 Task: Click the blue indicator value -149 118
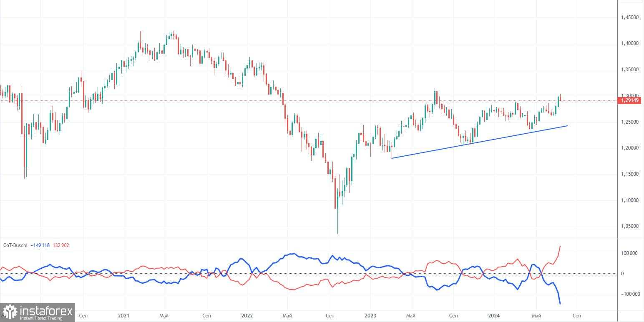tap(40, 245)
